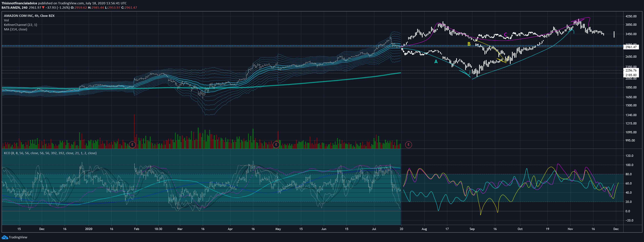Click 1340.00 on the price axis

[631, 115]
